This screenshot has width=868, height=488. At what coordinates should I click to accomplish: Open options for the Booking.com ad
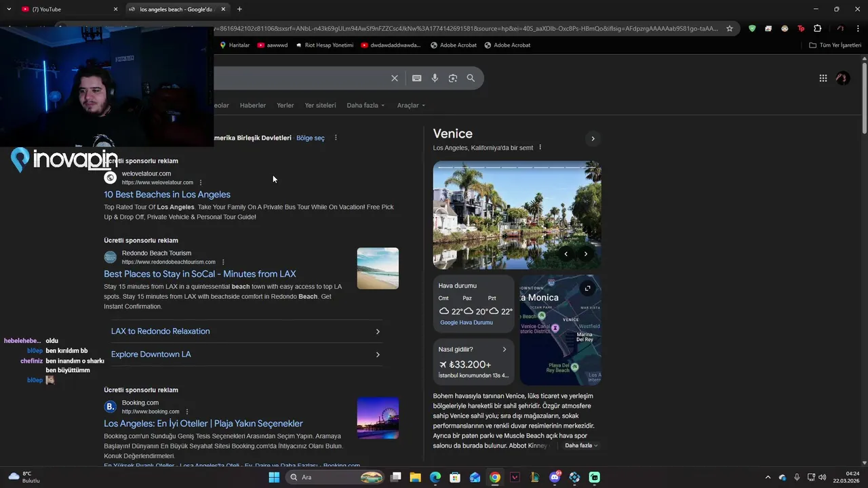click(x=187, y=411)
